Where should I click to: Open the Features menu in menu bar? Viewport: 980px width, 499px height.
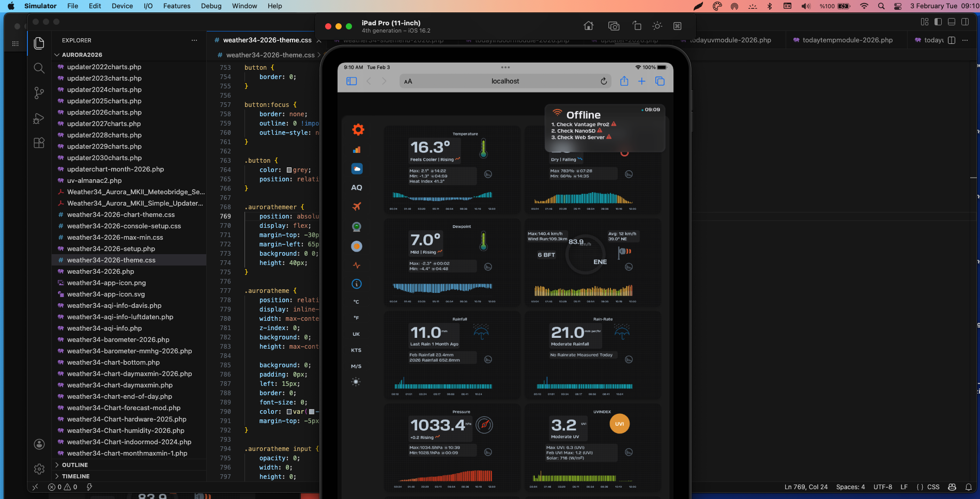pos(177,6)
